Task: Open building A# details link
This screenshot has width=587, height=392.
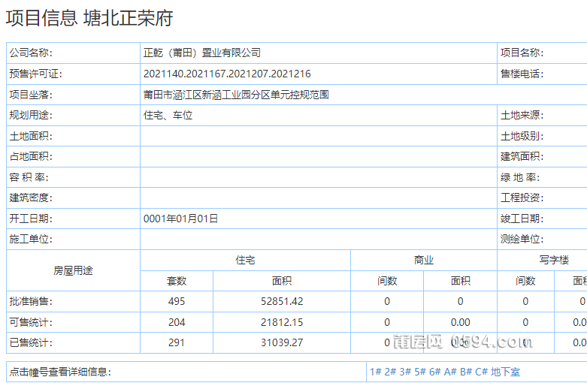Action: (x=450, y=372)
